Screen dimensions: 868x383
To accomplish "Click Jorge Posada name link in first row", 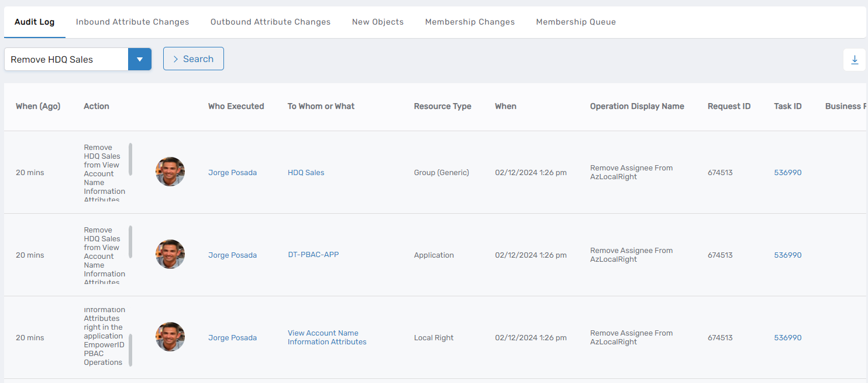I will point(232,173).
